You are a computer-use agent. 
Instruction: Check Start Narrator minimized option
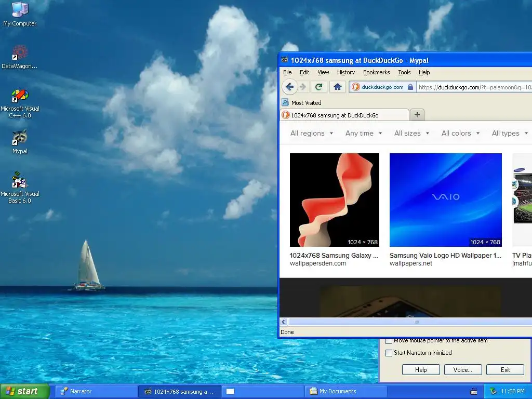[x=389, y=353]
